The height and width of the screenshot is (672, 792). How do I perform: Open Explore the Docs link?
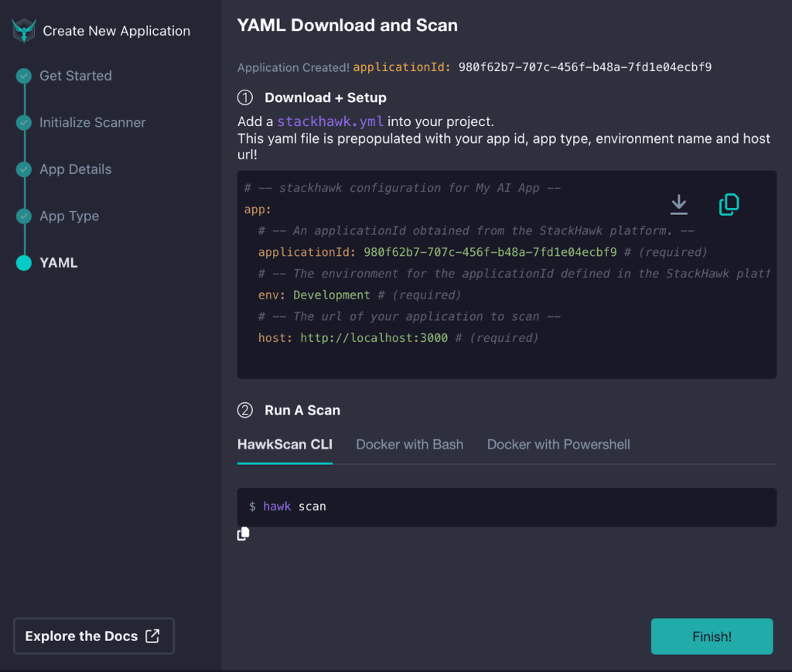pyautogui.click(x=94, y=636)
